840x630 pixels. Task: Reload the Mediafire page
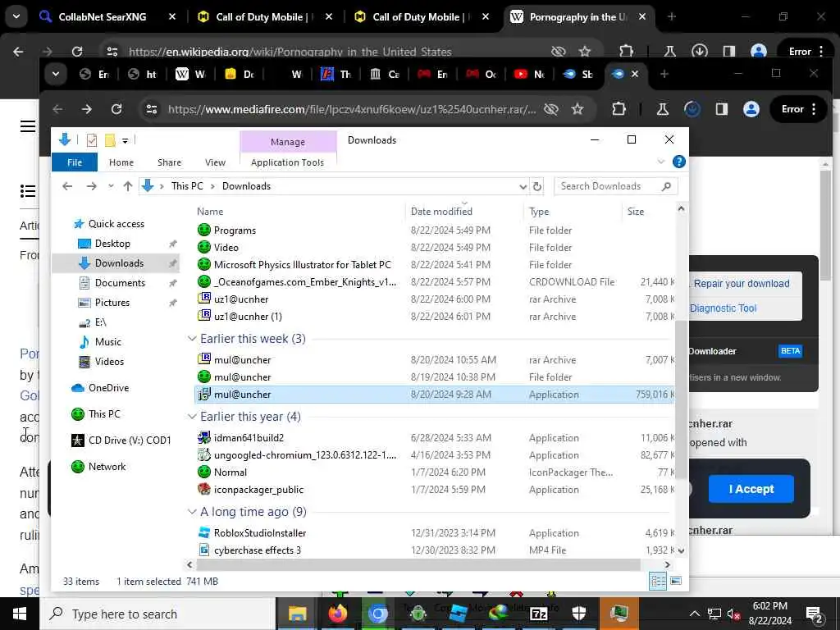click(116, 109)
